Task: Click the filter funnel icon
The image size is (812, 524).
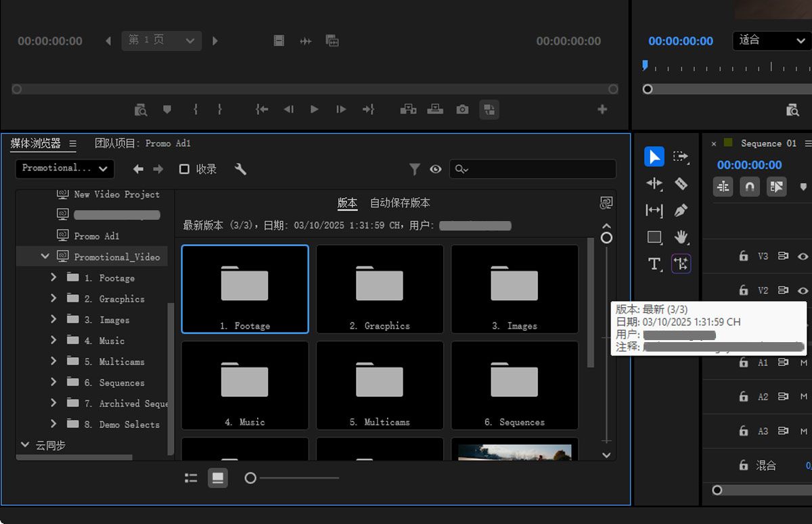Action: point(415,169)
